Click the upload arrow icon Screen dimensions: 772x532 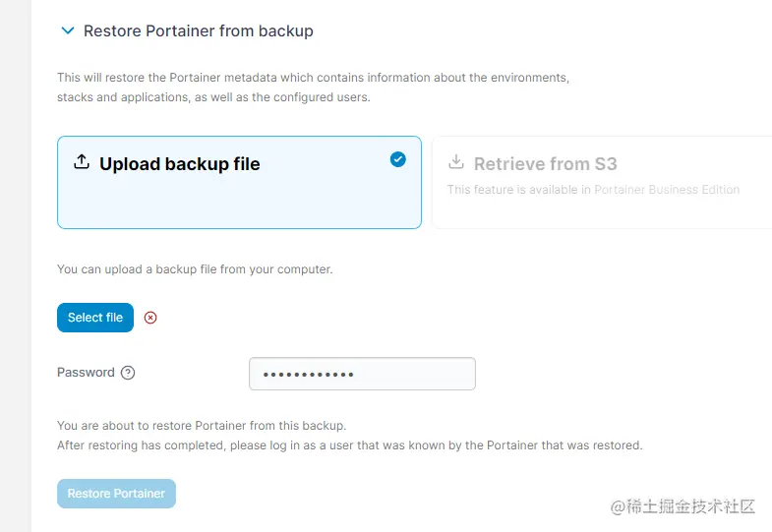pos(82,162)
